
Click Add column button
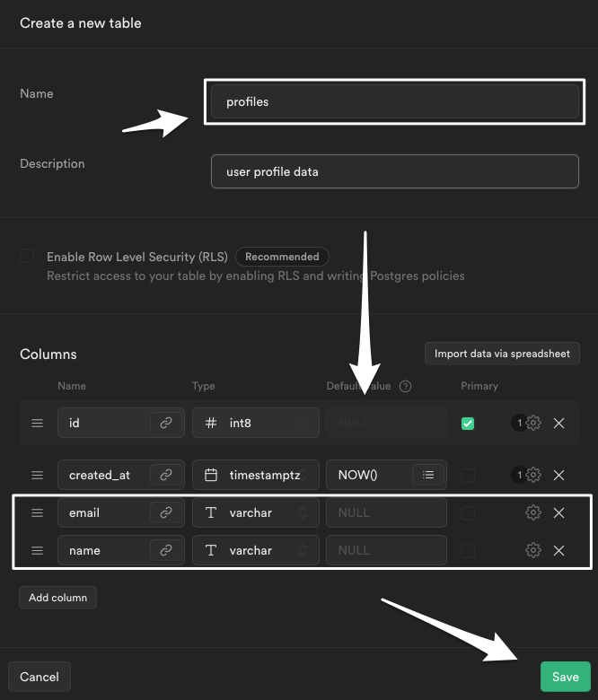(57, 598)
